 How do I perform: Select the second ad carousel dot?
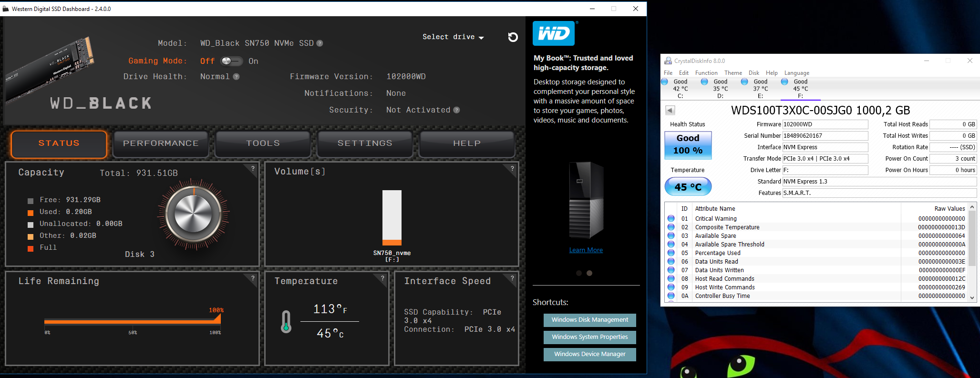click(x=589, y=273)
